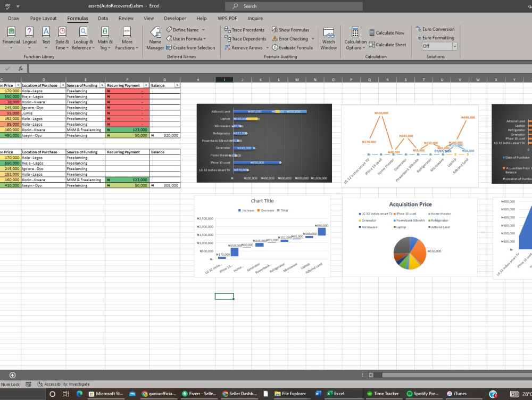Viewport: 532px width, 400px height.
Task: Open the Draw ribbon tab
Action: pos(14,18)
